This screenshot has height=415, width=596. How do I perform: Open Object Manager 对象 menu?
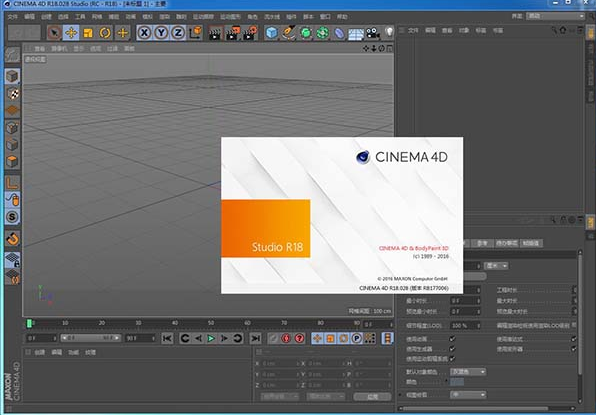464,30
